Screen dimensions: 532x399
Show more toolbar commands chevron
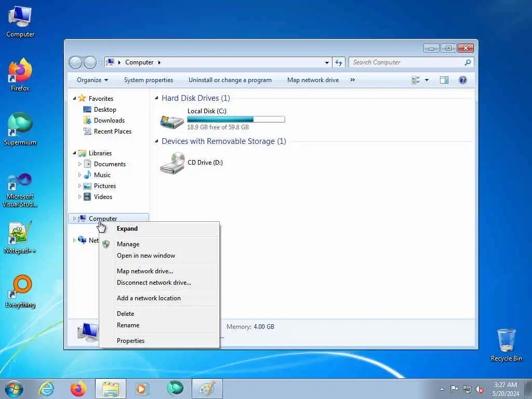[x=353, y=80]
